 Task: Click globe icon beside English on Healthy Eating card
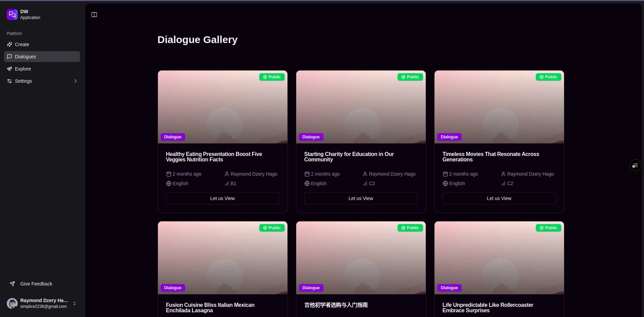coord(169,183)
